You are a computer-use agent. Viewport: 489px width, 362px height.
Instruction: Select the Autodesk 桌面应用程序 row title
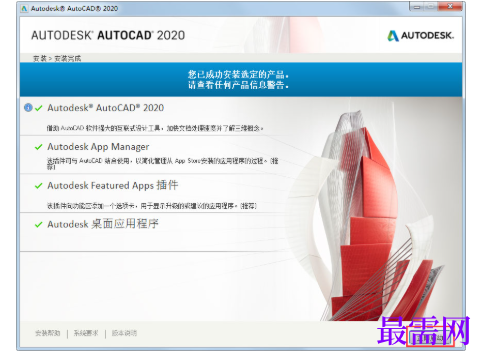click(x=103, y=224)
